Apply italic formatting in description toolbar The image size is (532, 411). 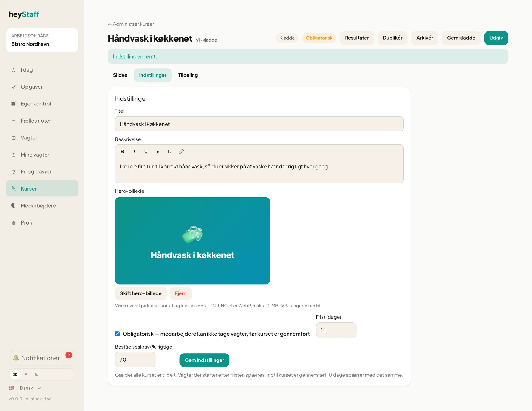click(134, 152)
